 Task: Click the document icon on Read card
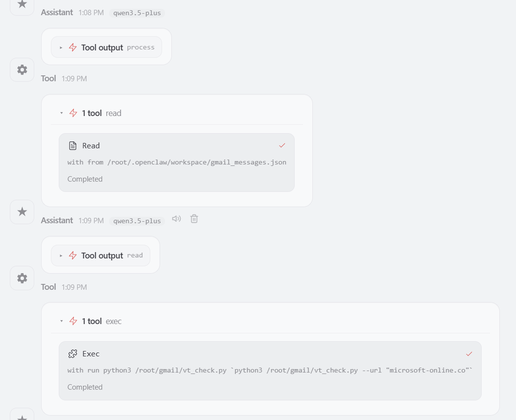(x=73, y=145)
